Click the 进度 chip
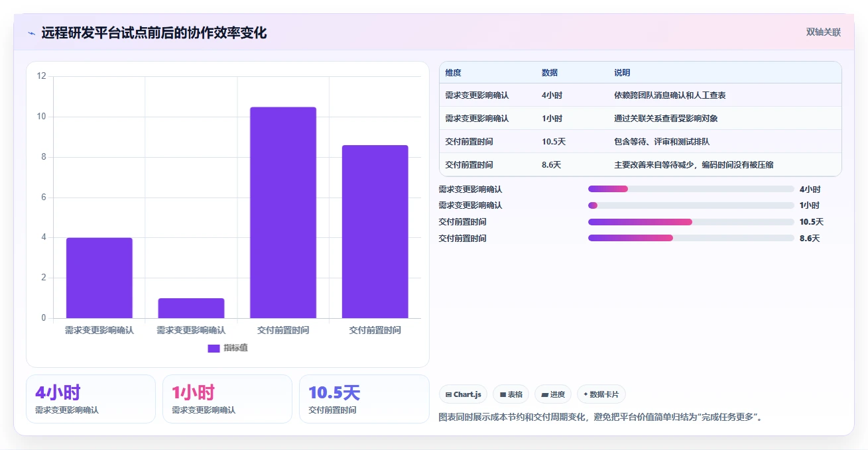The width and height of the screenshot is (868, 450). (553, 394)
